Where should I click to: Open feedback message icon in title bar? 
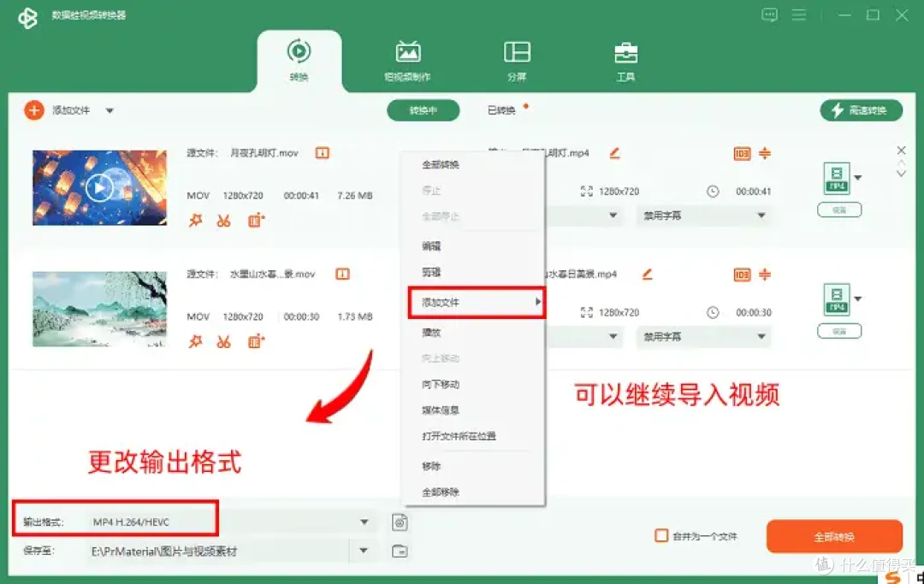[769, 15]
